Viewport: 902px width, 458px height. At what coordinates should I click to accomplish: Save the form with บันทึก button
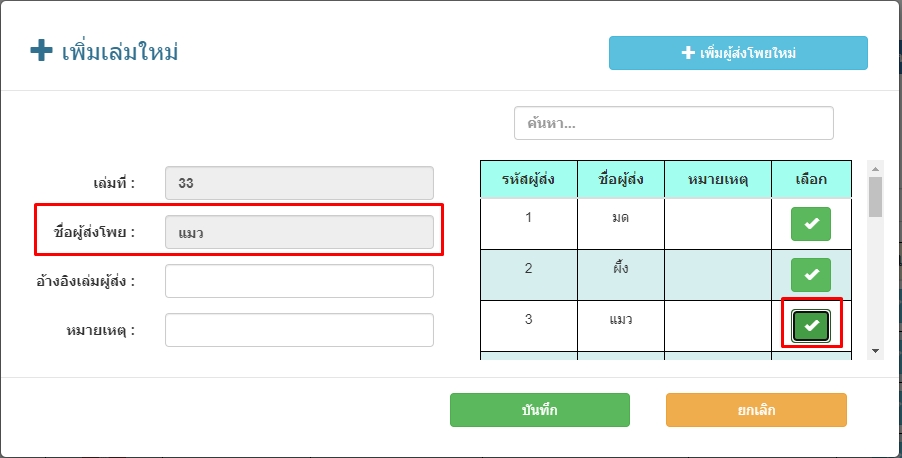click(x=539, y=410)
